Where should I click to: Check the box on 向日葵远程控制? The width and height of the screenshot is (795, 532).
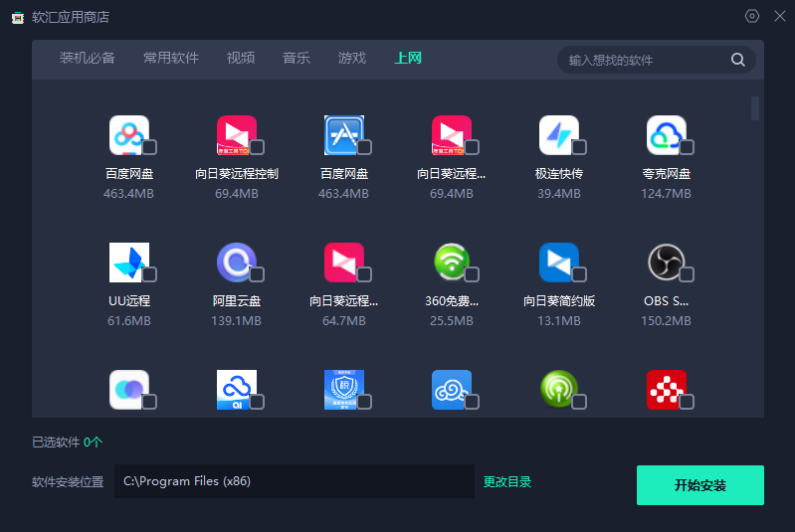257,147
